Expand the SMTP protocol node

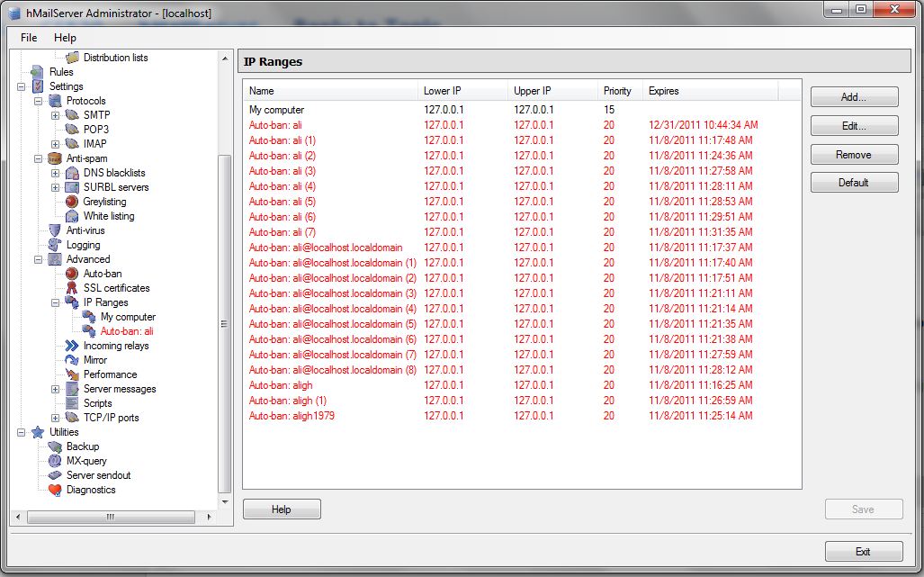tap(55, 115)
